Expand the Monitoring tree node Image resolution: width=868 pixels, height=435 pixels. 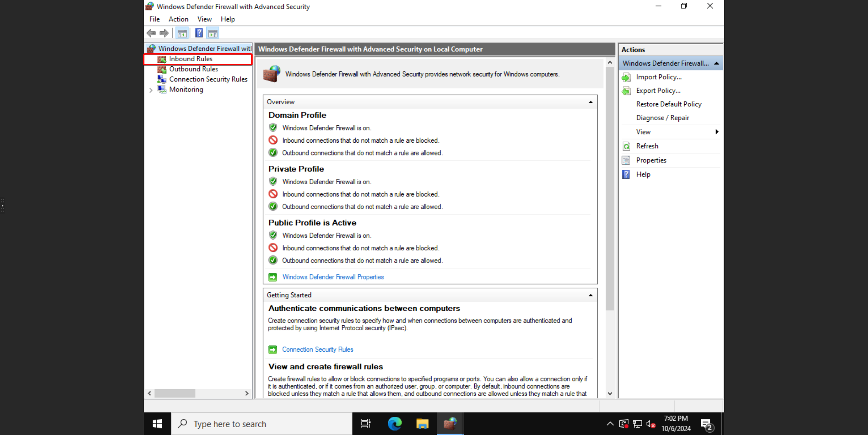pyautogui.click(x=151, y=90)
